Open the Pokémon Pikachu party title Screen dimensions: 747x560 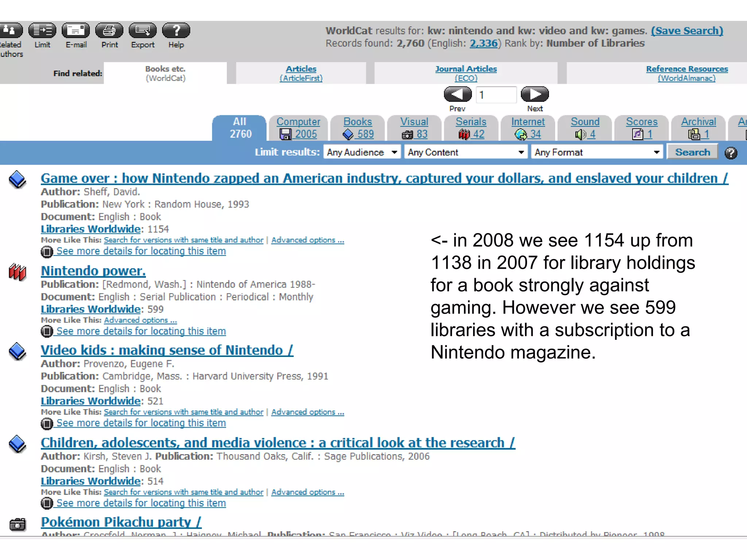tap(121, 522)
